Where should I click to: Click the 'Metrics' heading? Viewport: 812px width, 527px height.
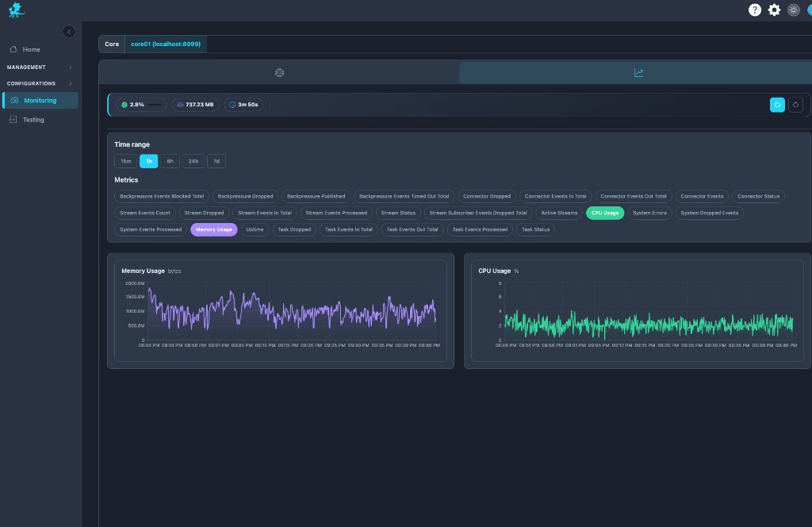click(126, 180)
